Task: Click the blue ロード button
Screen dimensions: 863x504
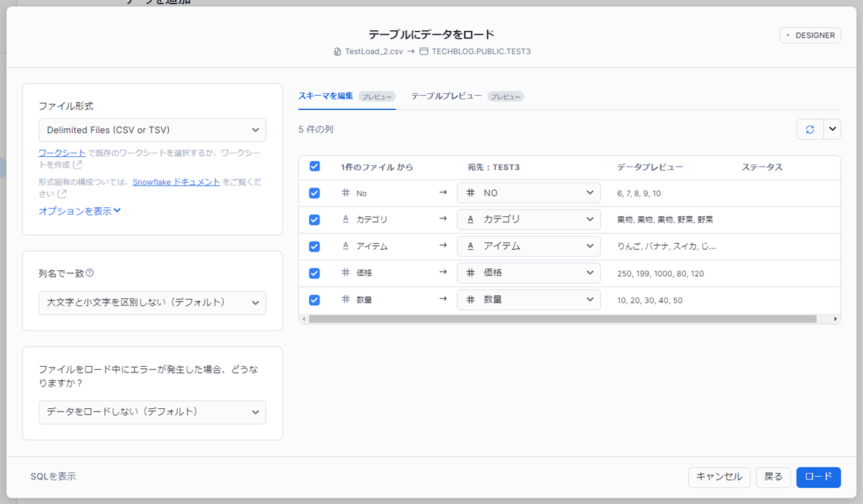Action: pyautogui.click(x=818, y=477)
